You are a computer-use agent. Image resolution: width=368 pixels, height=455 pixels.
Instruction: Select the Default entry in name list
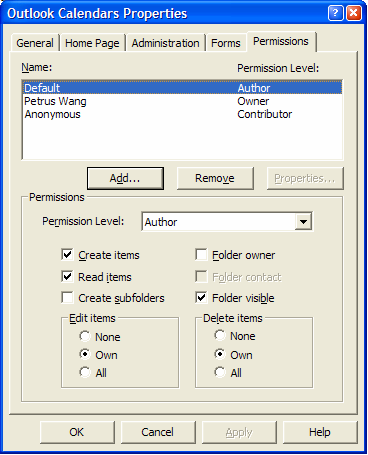[x=182, y=88]
